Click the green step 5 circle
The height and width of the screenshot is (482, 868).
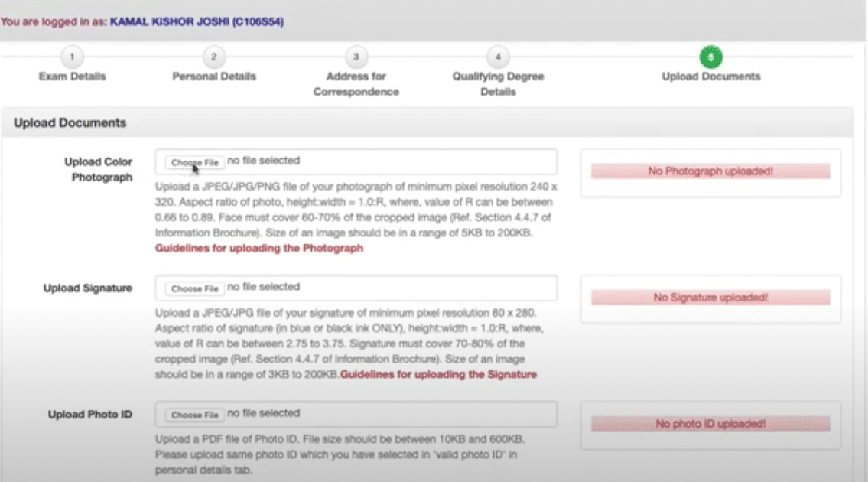point(710,57)
